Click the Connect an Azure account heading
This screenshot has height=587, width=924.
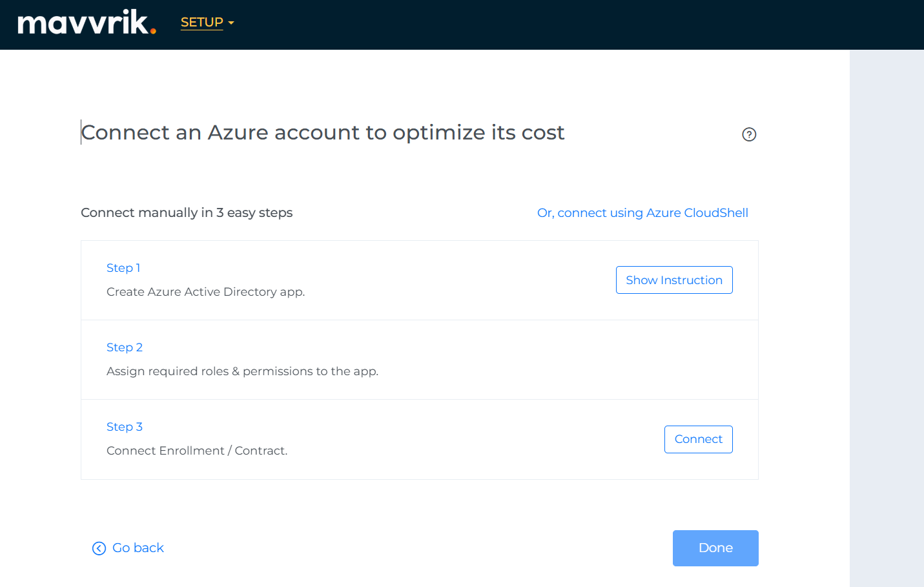coord(323,132)
